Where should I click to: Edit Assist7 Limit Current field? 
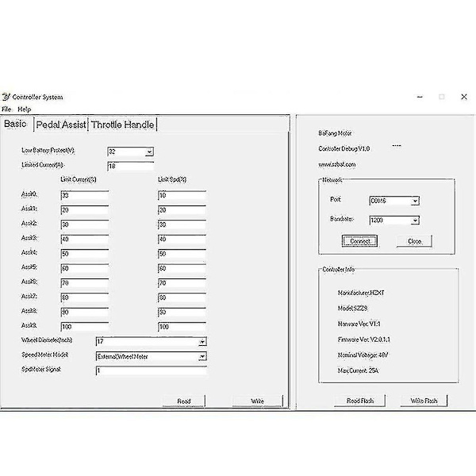pyautogui.click(x=85, y=297)
